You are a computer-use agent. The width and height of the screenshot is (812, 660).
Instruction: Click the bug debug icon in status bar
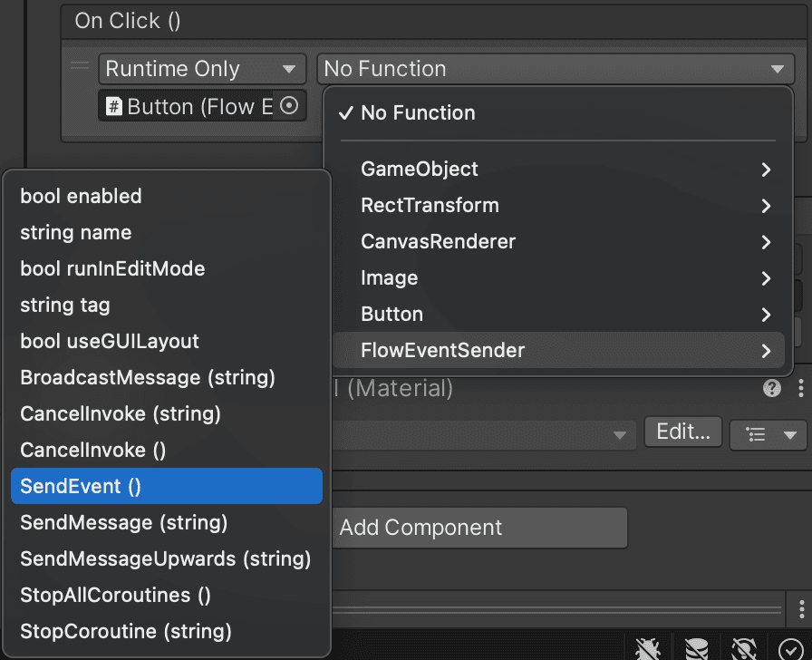tap(647, 648)
